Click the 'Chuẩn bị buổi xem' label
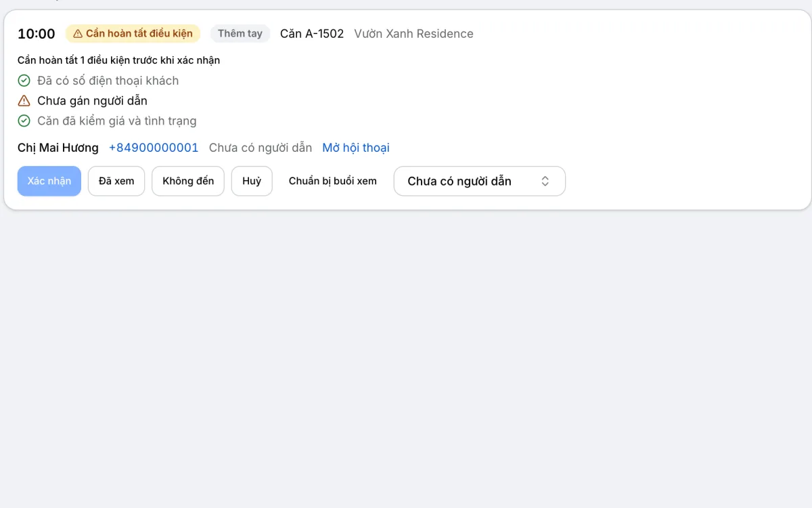Viewport: 812px width, 508px height. click(x=333, y=182)
